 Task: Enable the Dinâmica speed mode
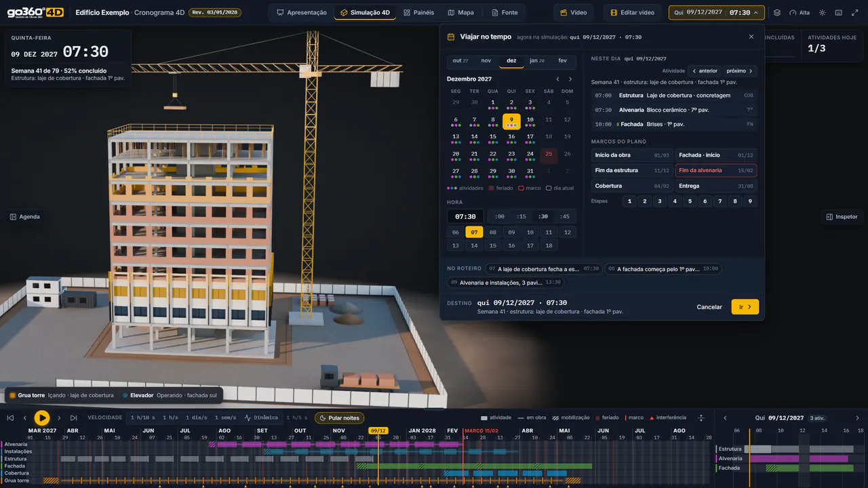pos(261,418)
